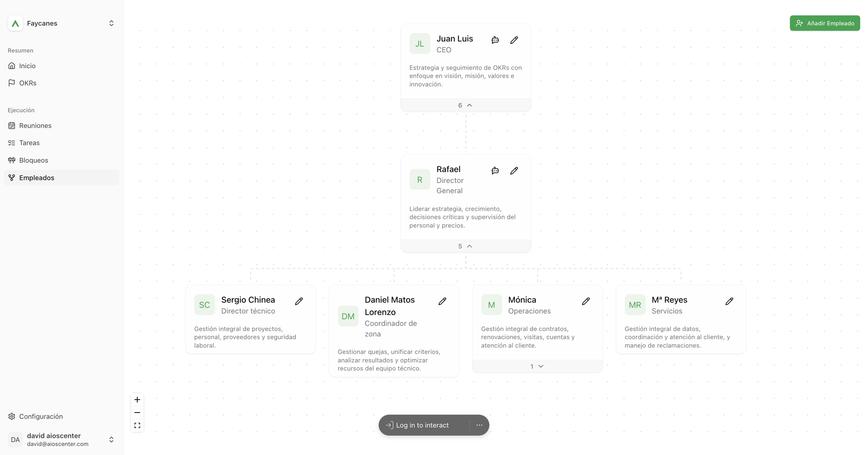Open the david aioscenter account menu
Viewport: 868px width, 455px height.
click(x=61, y=440)
